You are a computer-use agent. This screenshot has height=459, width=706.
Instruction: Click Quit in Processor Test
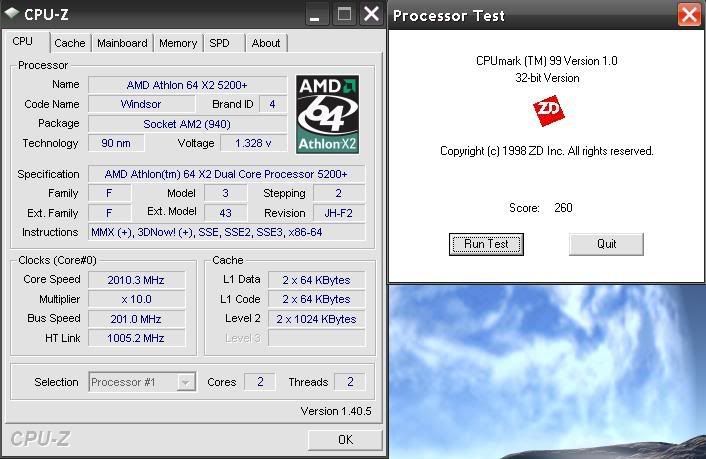point(606,244)
